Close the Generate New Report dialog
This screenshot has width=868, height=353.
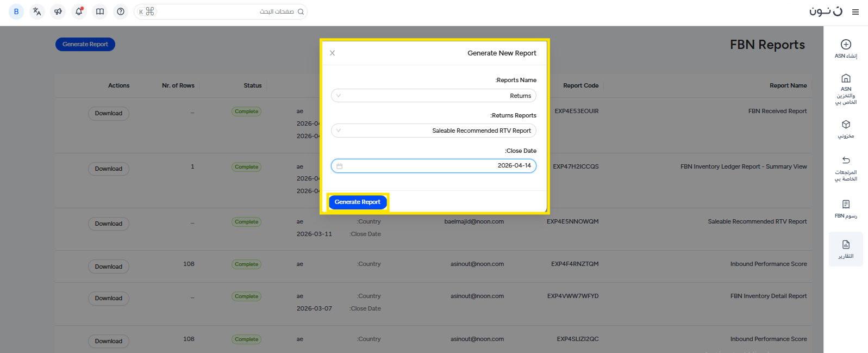[333, 53]
